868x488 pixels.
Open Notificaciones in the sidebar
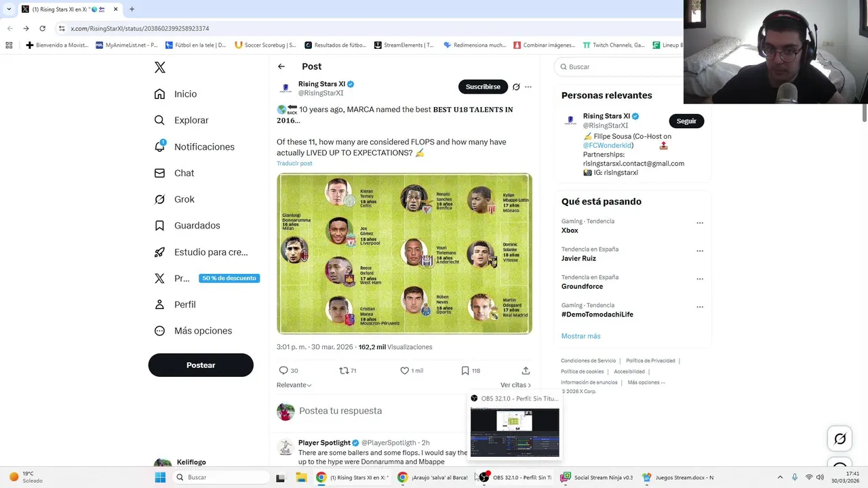[x=194, y=146]
